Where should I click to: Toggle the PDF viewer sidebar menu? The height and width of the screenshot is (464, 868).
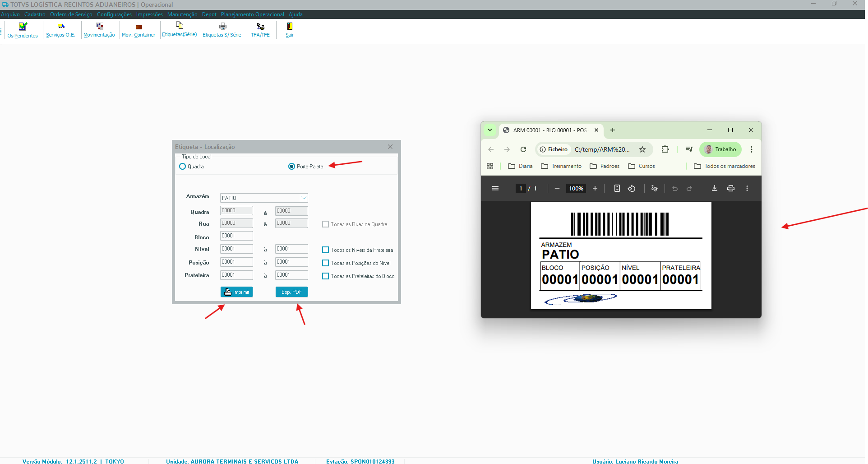point(495,188)
